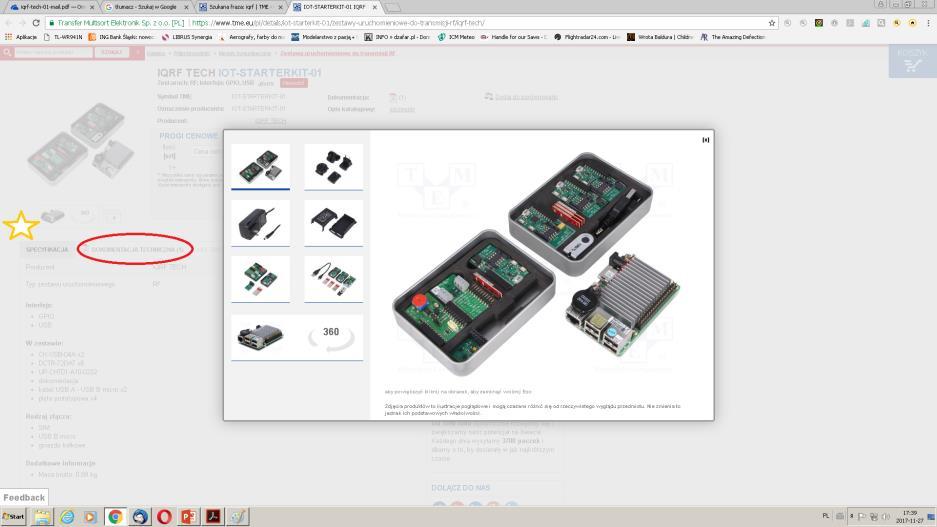Click the SZUKAJ search button
This screenshot has height=527, width=937.
pos(111,53)
